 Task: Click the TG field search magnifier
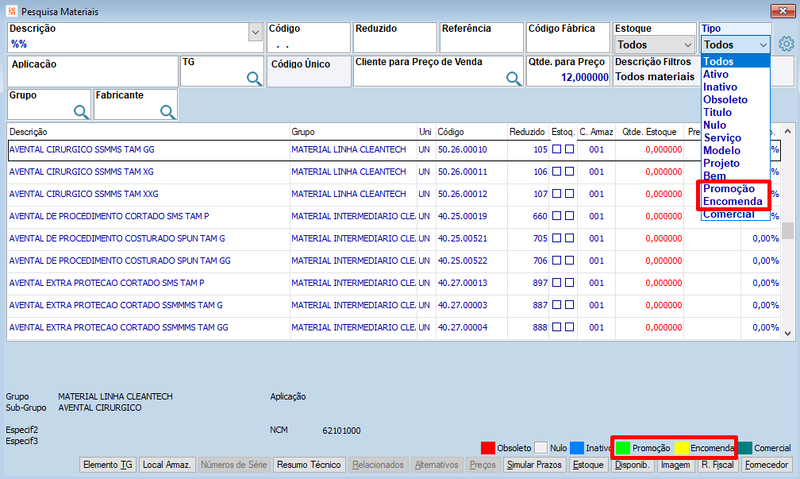[254, 78]
